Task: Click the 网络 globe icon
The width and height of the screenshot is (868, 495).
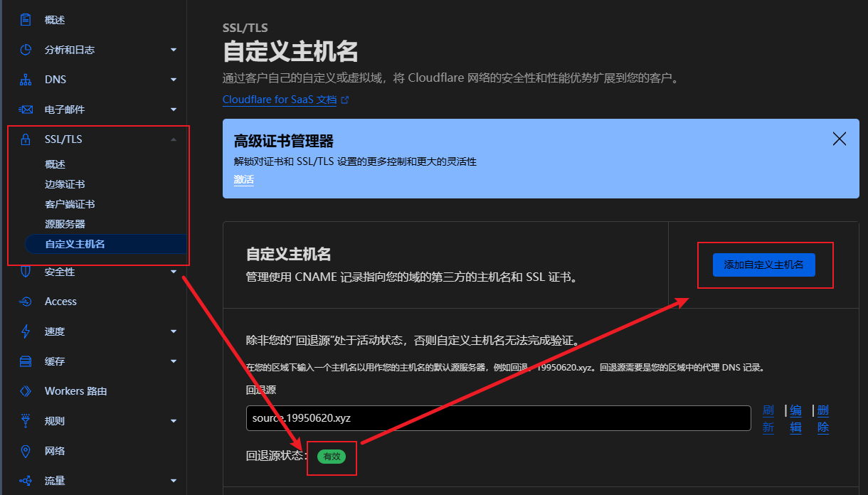Action: (26, 450)
